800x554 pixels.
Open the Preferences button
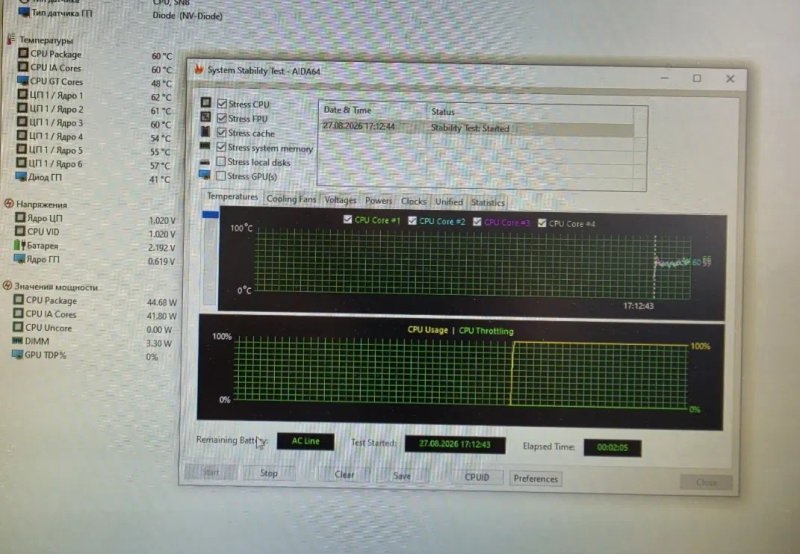click(x=536, y=479)
